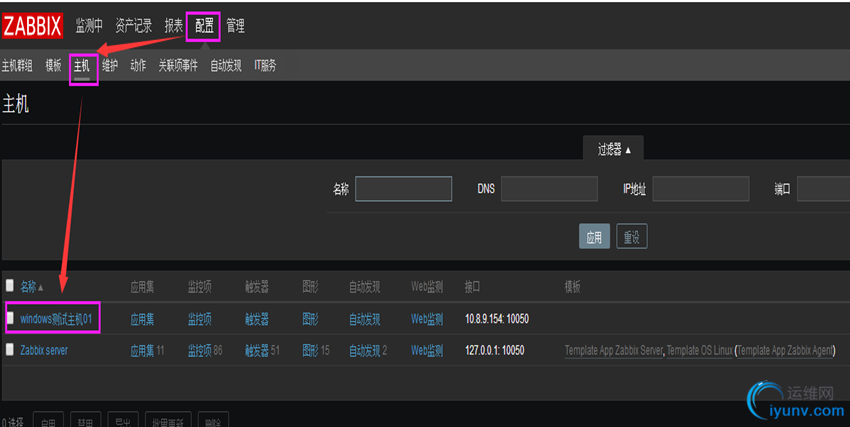Screen dimensions: 850x427
Task: Focus the 端口 filter input
Action: [x=824, y=189]
